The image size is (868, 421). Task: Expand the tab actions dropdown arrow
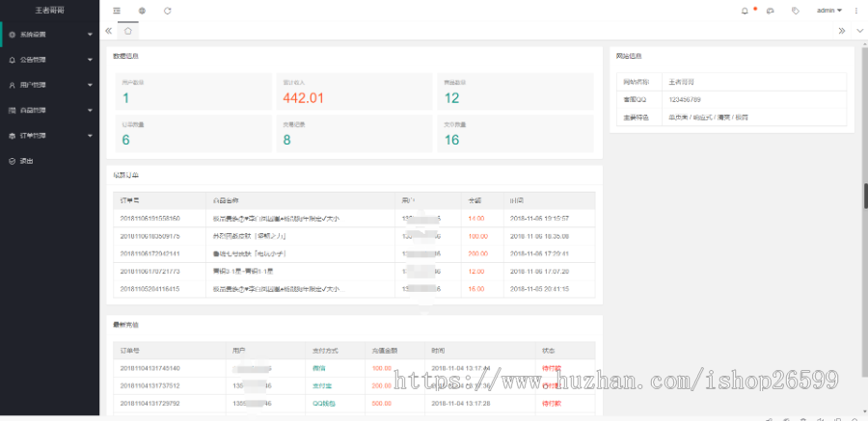pyautogui.click(x=859, y=31)
